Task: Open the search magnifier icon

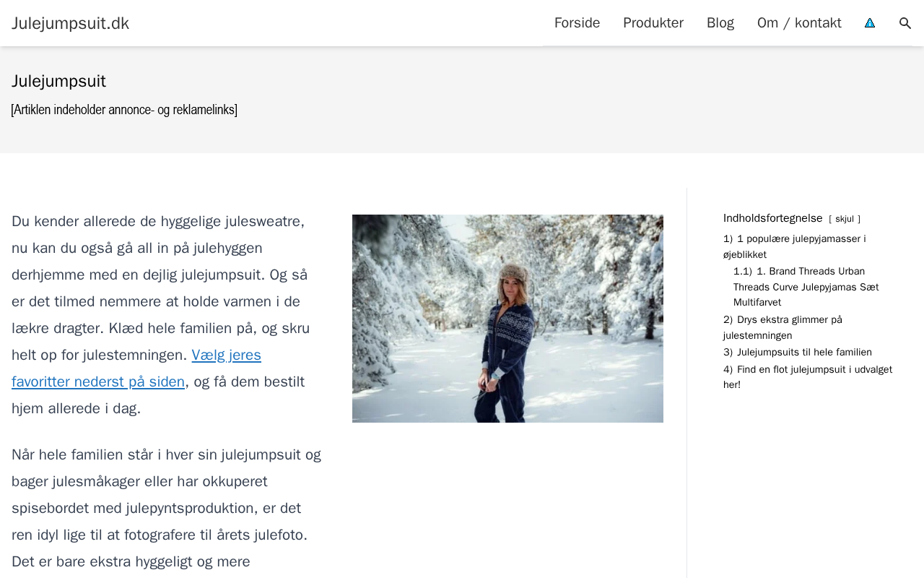Action: 905,23
